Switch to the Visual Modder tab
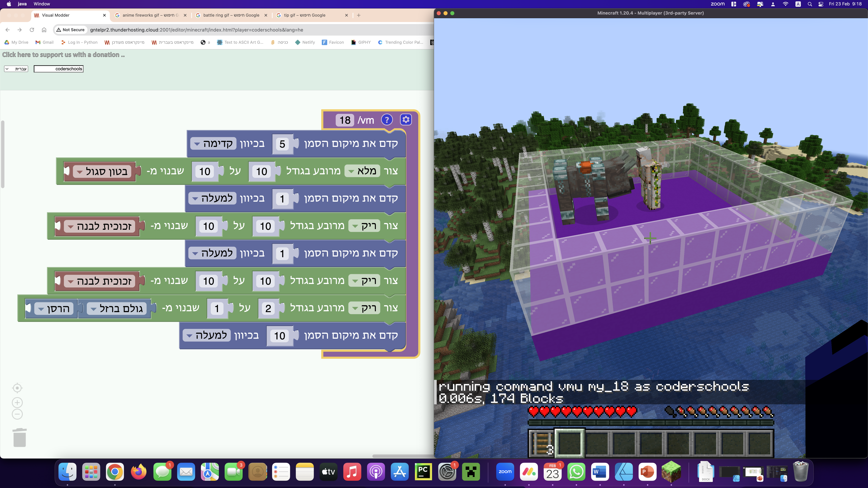This screenshot has height=488, width=868. pyautogui.click(x=70, y=15)
